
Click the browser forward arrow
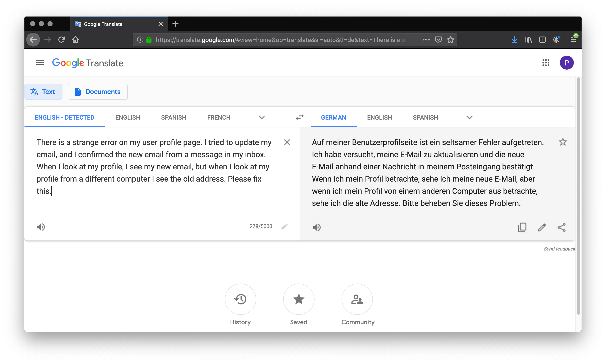pyautogui.click(x=47, y=40)
